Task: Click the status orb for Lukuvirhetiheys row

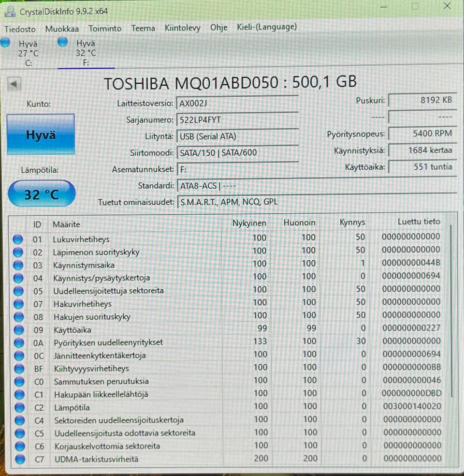Action: 18,239
